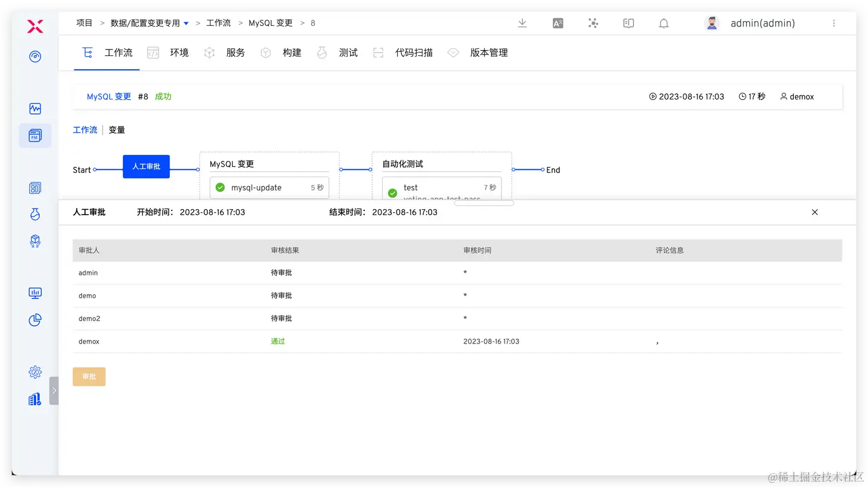Open the documentation book icon
Image resolution: width=868 pixels, height=487 pixels.
pos(629,23)
